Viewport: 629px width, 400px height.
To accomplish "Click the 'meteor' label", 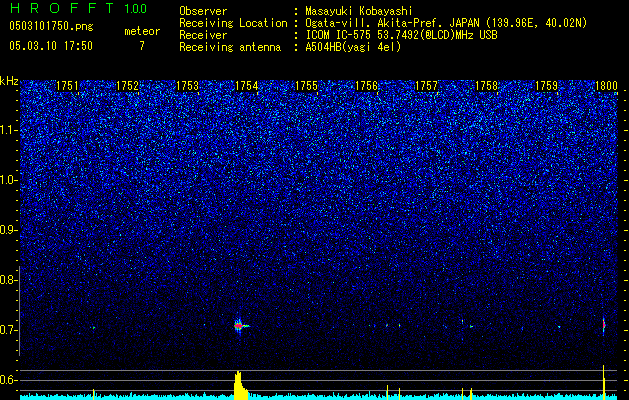I will click(x=142, y=31).
